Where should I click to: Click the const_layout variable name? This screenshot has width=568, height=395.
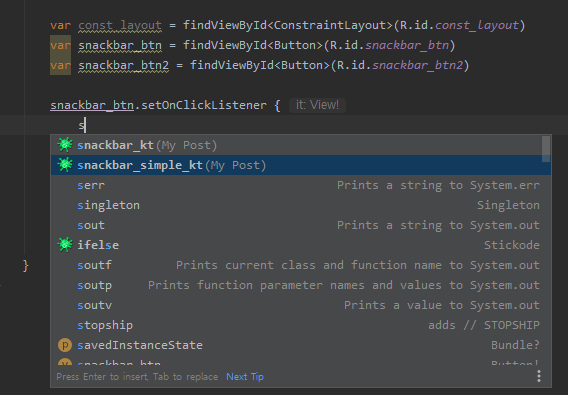click(120, 25)
